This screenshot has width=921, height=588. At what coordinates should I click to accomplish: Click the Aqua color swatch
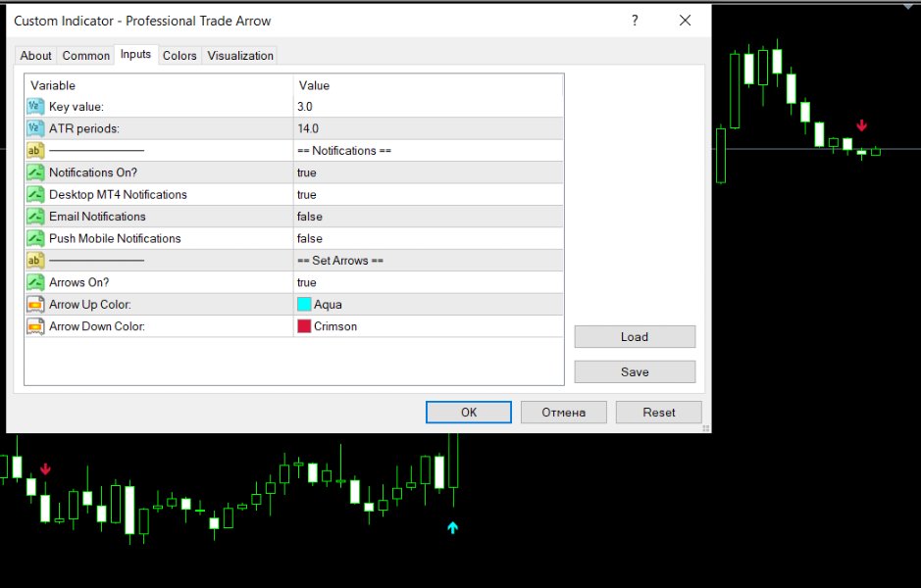point(304,304)
